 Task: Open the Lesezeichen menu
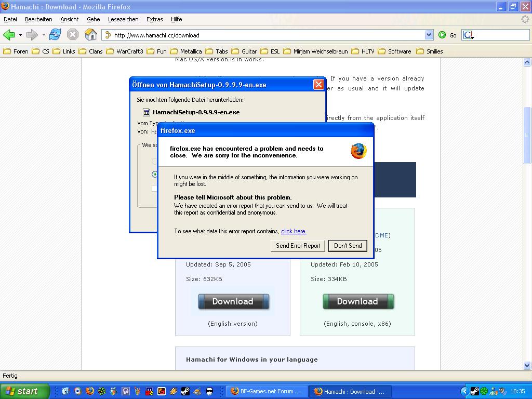pyautogui.click(x=123, y=19)
